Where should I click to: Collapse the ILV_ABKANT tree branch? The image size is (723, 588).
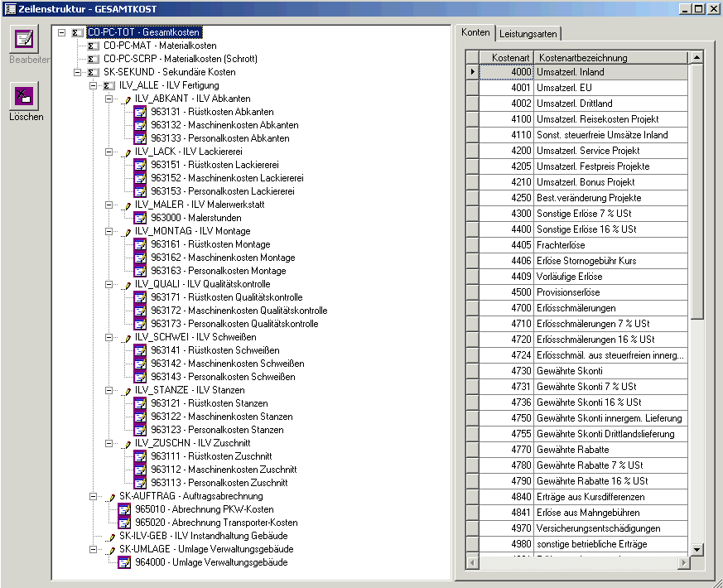pos(108,99)
